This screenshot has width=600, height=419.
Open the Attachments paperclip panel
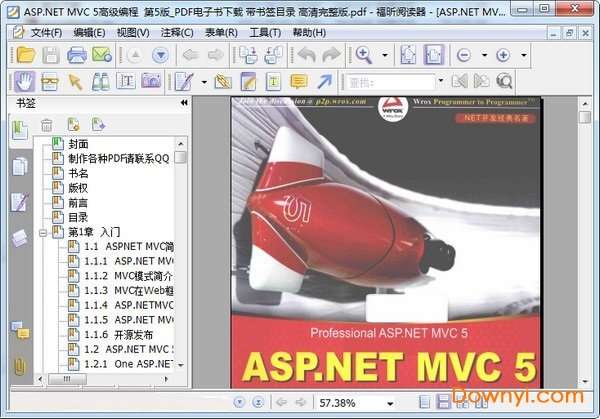19,366
